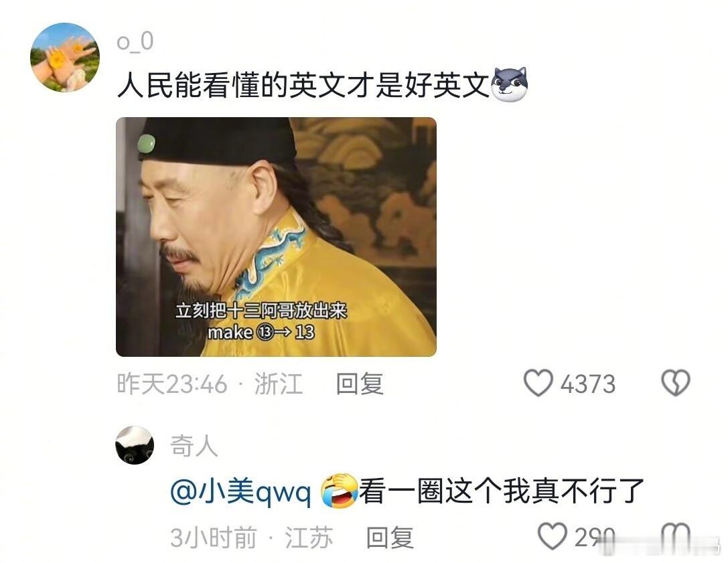
Task: Open 奇人's black cat avatar
Action: pyautogui.click(x=135, y=445)
